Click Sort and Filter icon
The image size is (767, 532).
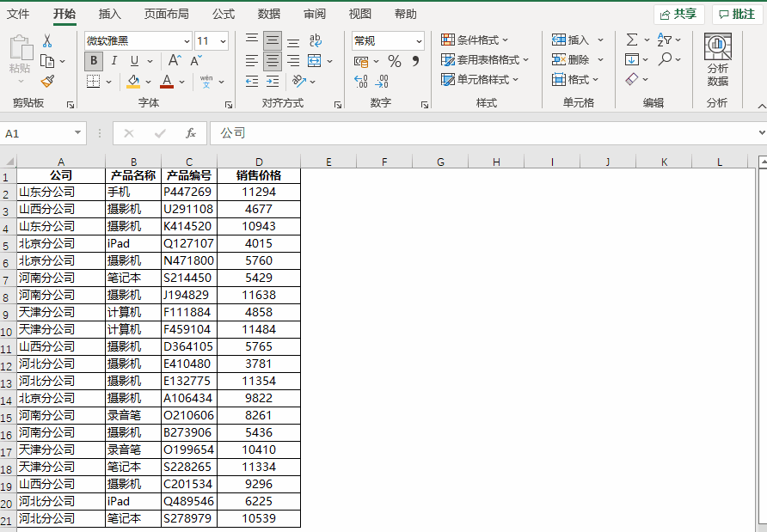665,40
